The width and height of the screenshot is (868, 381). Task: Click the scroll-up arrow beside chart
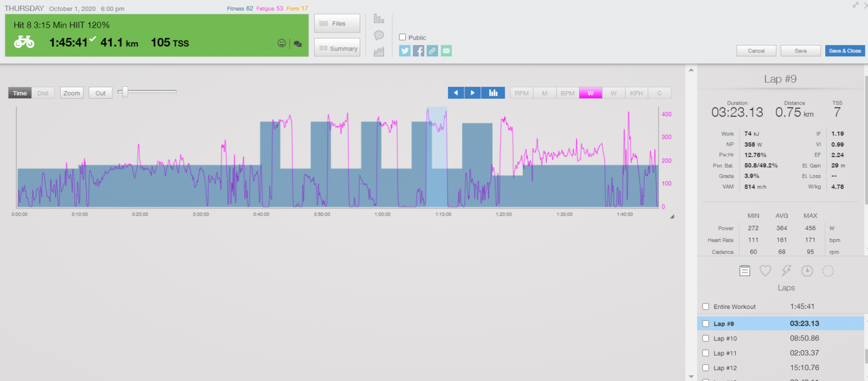click(x=691, y=70)
